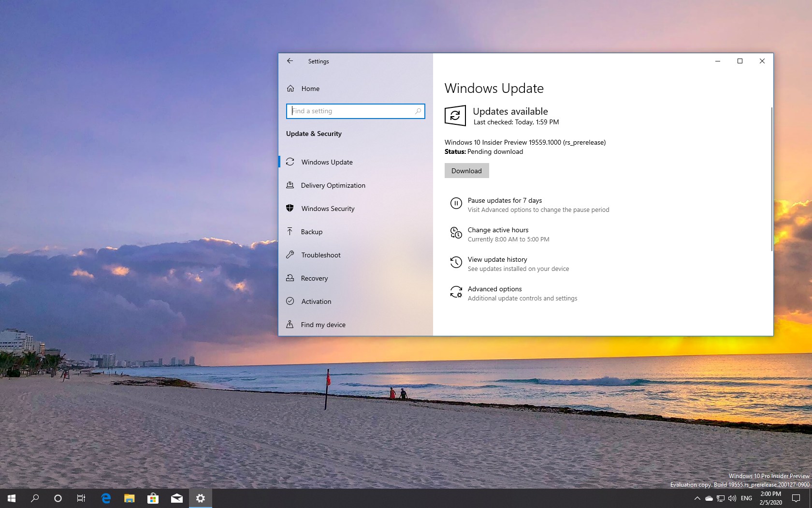Select Windows Update in the sidebar
The width and height of the screenshot is (812, 508).
click(327, 162)
